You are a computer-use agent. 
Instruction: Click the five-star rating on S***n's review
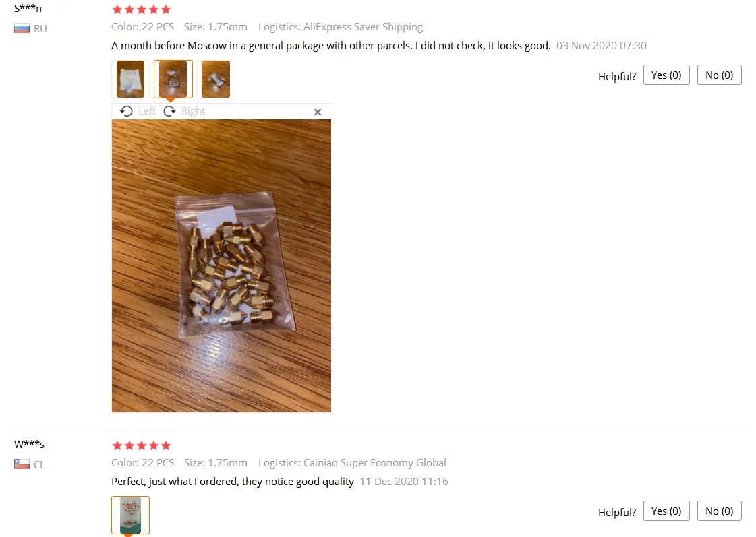[141, 9]
